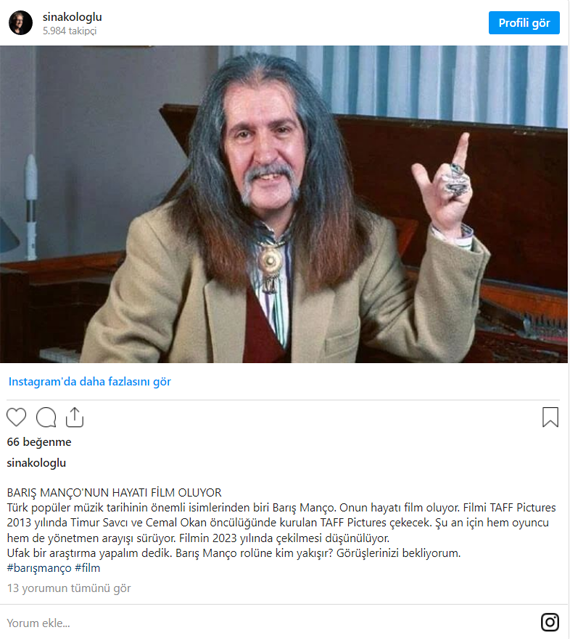The width and height of the screenshot is (570, 639).
Task: Focus the Yorum ekle comment field
Action: (x=269, y=623)
